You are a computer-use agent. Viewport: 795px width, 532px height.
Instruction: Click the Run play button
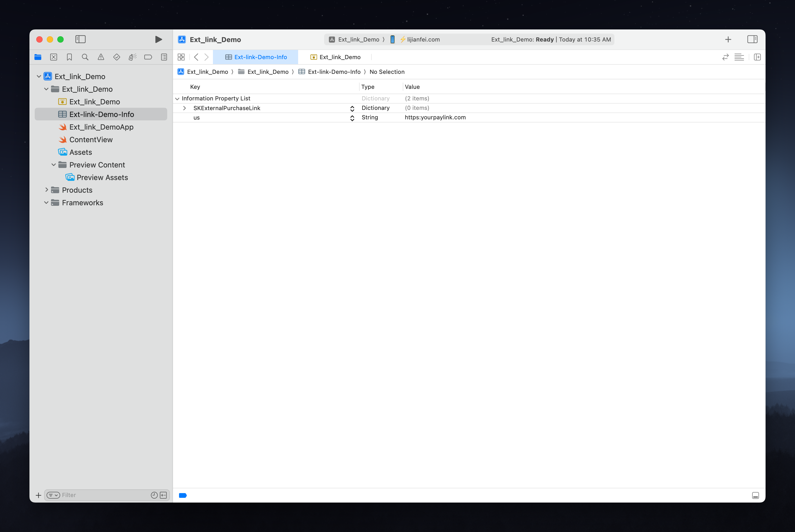click(158, 39)
